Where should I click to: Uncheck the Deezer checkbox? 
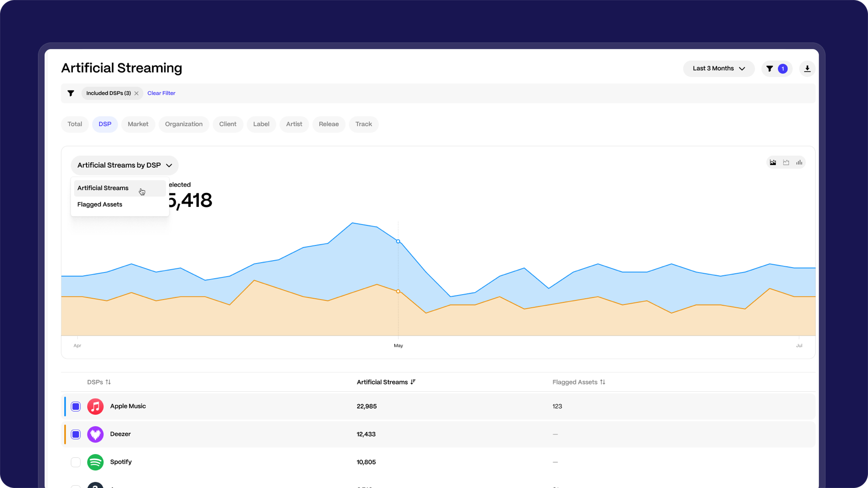pyautogui.click(x=76, y=435)
